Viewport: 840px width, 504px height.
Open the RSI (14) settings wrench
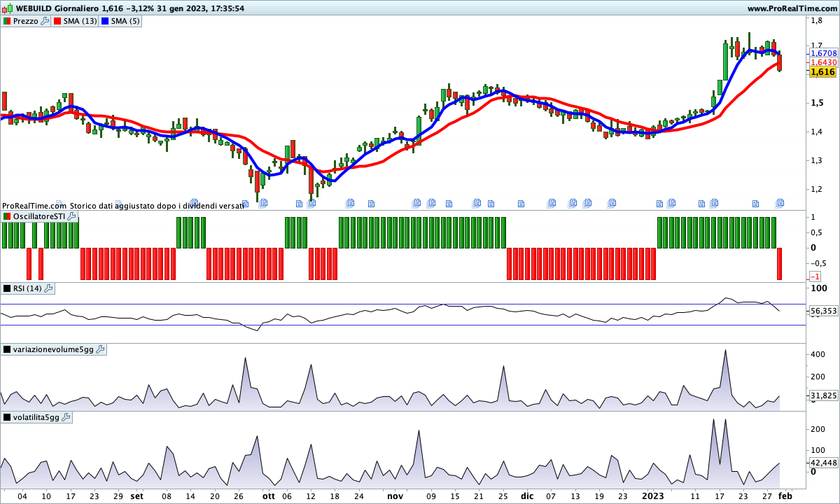48,288
